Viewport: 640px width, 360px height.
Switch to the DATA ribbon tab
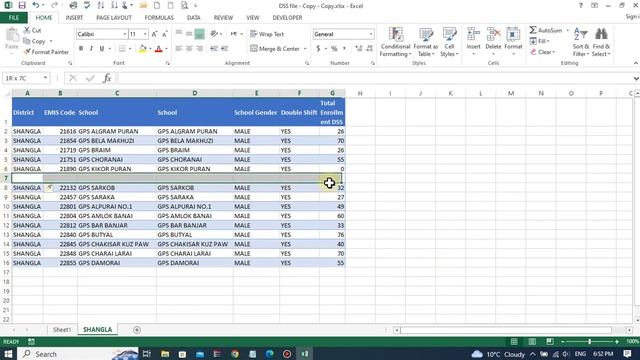(193, 18)
